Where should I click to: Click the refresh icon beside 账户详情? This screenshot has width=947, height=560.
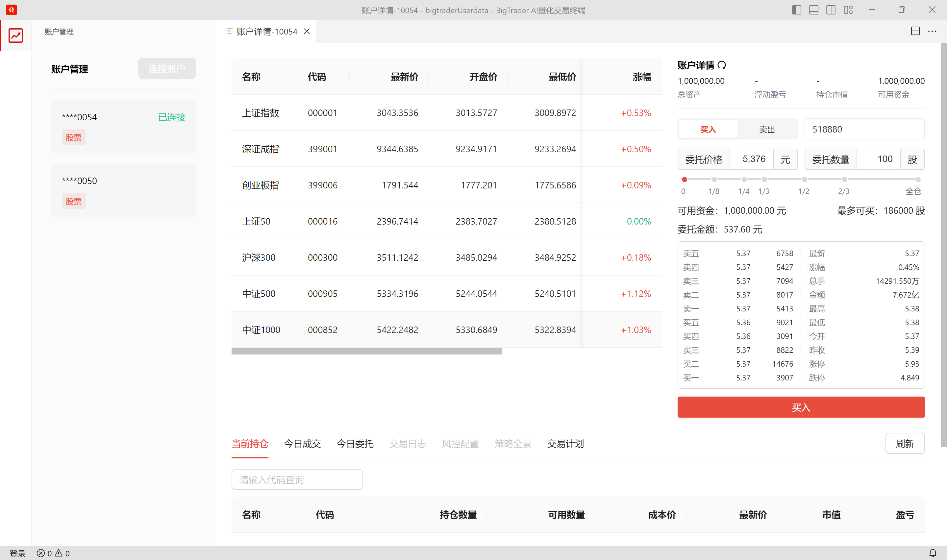722,65
